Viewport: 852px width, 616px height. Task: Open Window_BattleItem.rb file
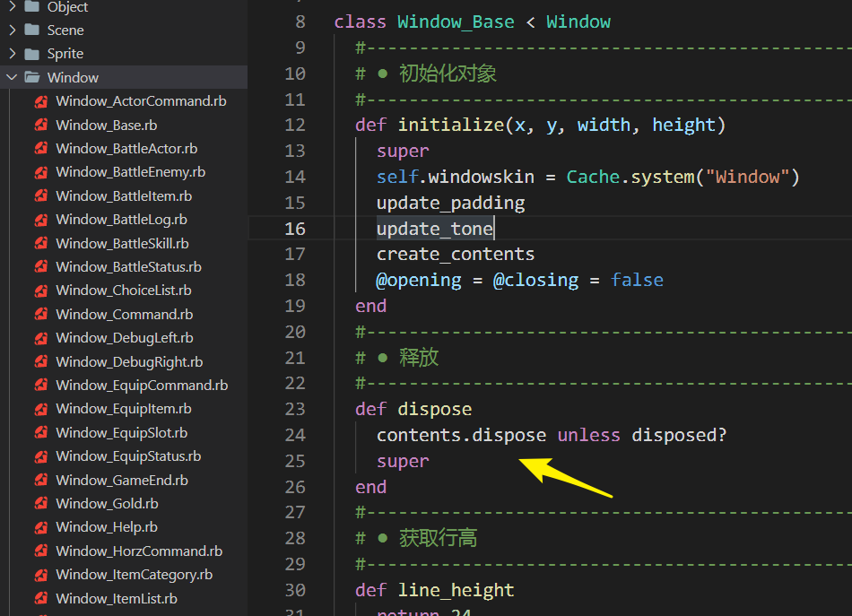coord(124,196)
